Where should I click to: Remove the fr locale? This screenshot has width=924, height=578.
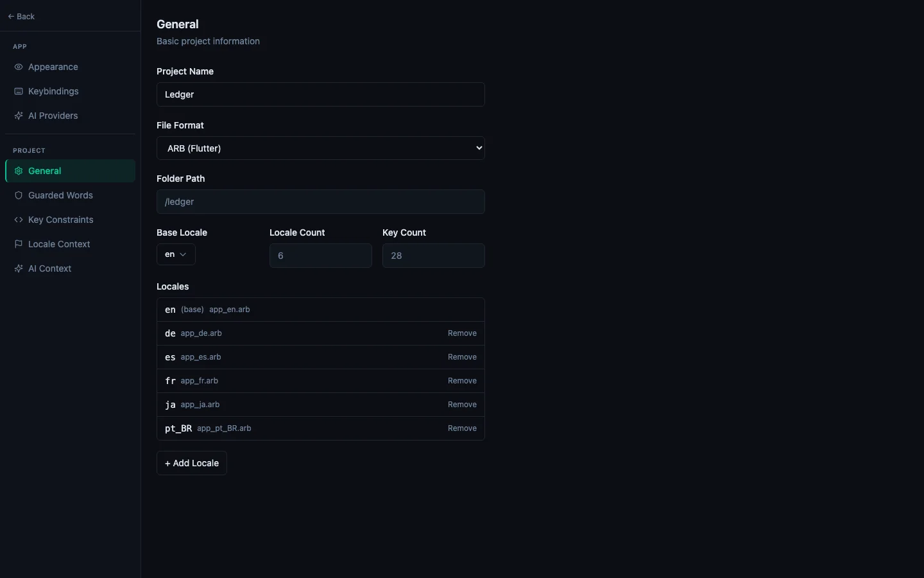click(x=462, y=381)
